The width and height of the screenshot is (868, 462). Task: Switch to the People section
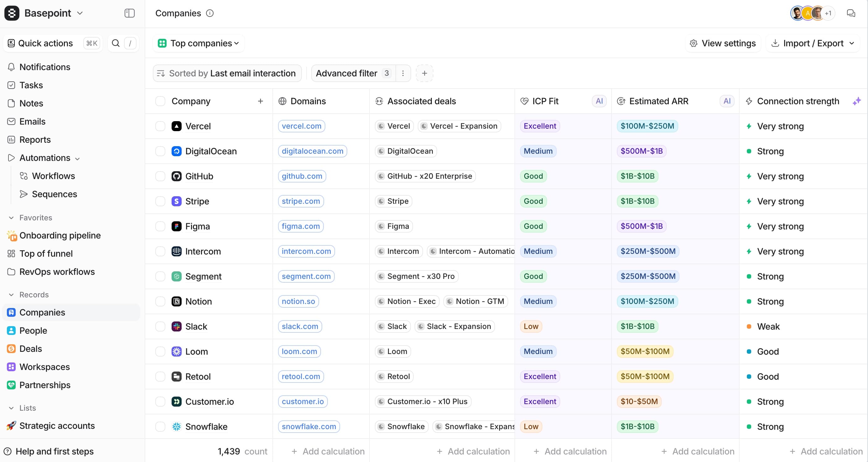click(33, 330)
